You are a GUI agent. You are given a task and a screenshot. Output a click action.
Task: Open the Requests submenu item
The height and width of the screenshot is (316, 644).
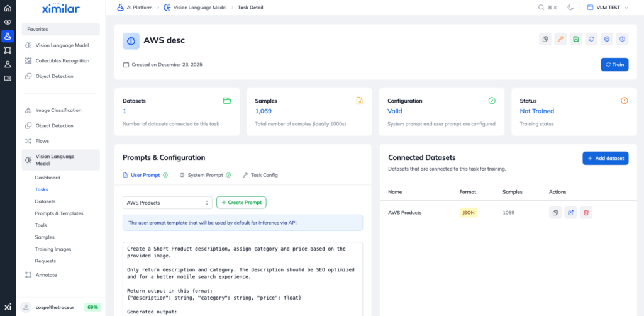click(x=45, y=261)
